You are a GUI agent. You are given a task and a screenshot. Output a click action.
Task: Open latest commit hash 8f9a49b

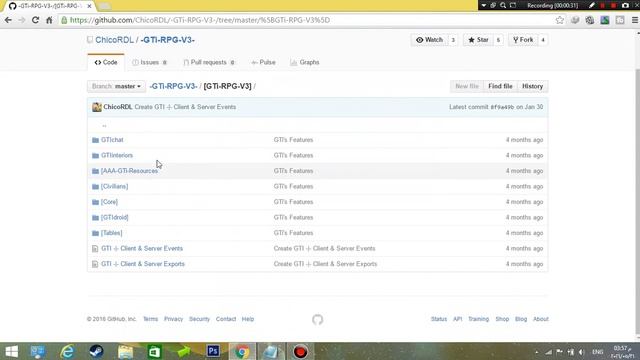click(502, 107)
